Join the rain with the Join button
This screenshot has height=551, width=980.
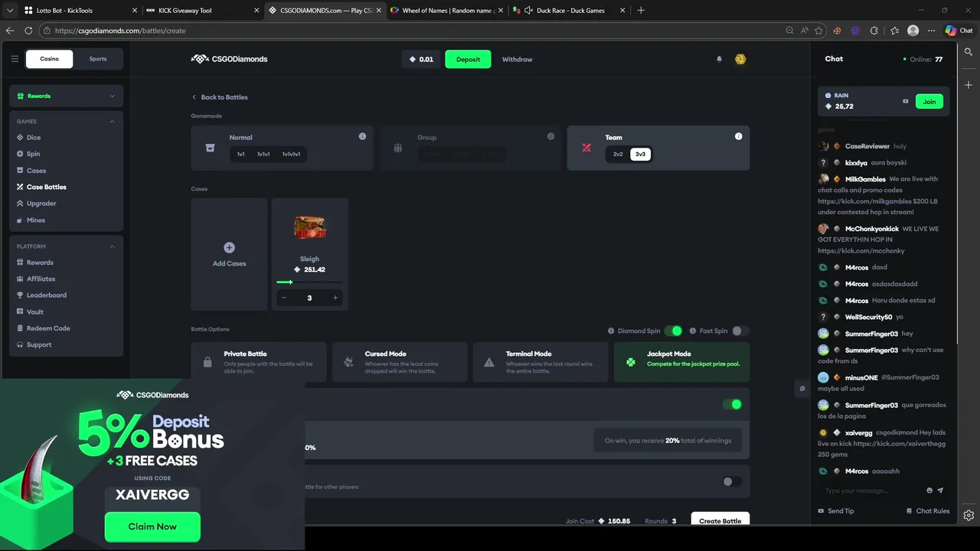click(x=929, y=101)
